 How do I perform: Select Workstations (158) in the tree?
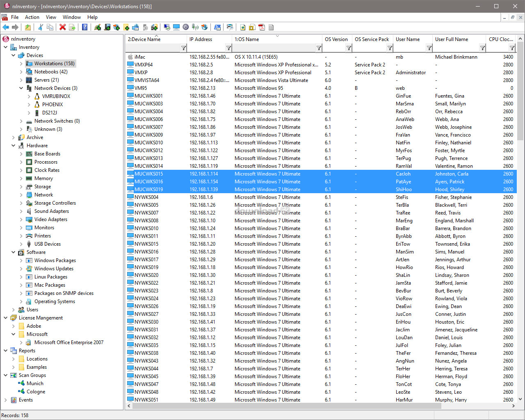55,64
